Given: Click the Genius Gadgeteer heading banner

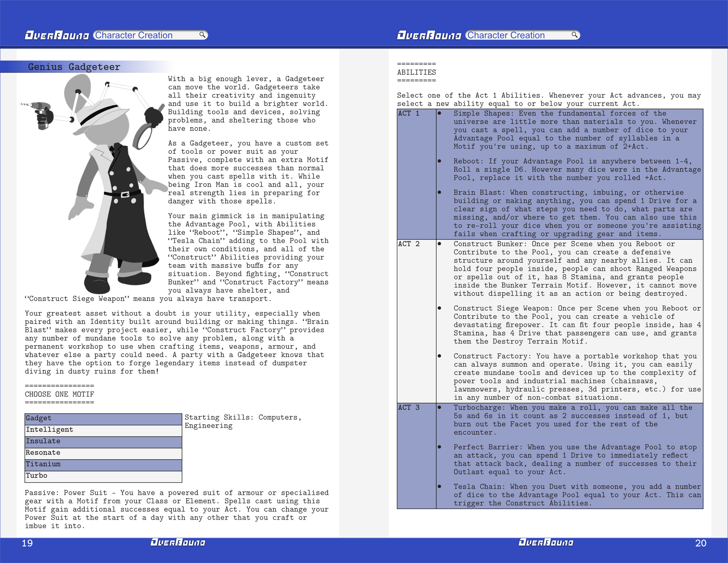Looking at the screenshot, I should (x=74, y=67).
